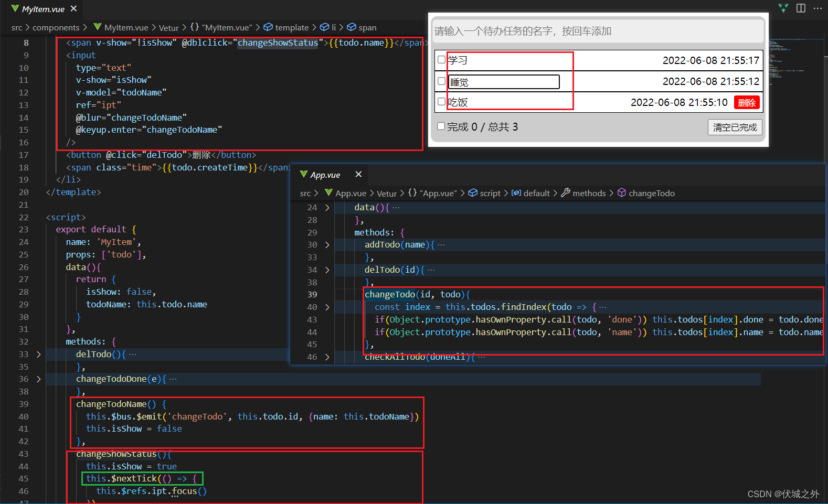Viewport: 828px width, 504px height.
Task: Click the curly braces icon in App.vue breadcrumb
Action: (x=412, y=192)
